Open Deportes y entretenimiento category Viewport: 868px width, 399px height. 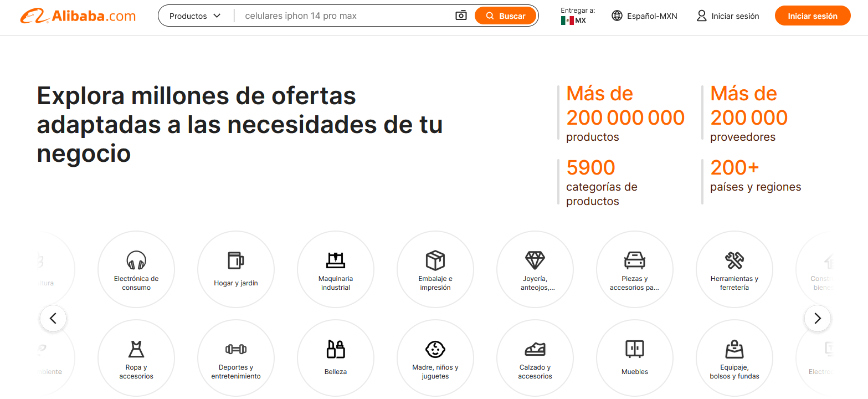[236, 358]
